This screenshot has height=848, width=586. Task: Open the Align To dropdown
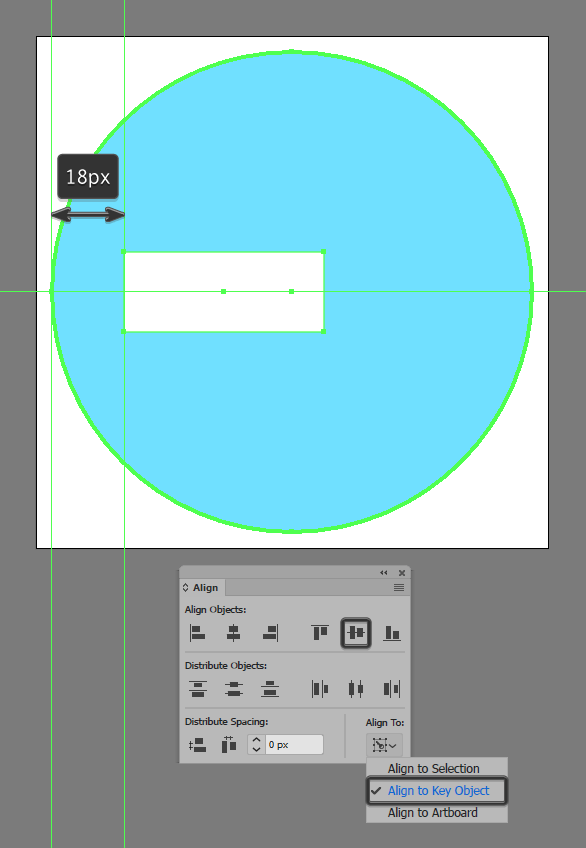384,745
